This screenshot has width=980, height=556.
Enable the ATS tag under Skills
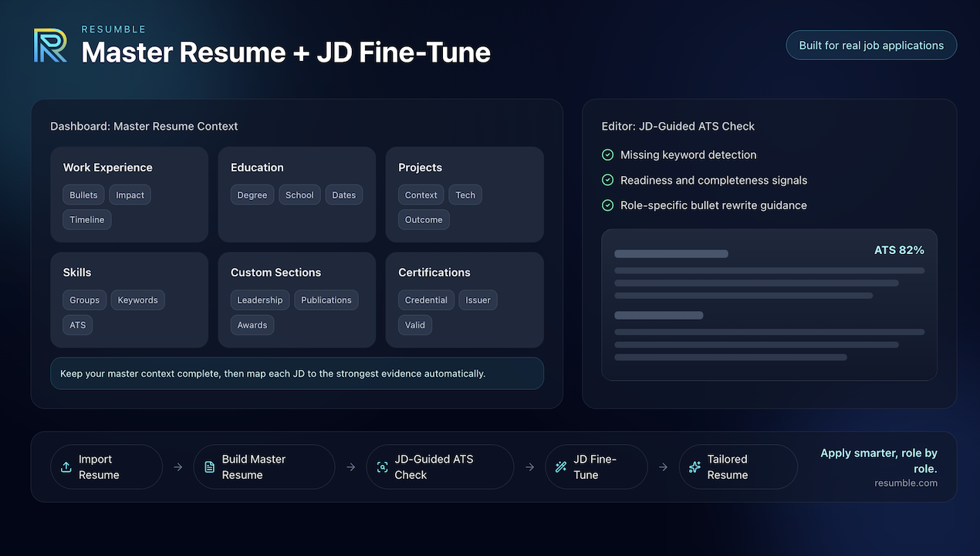(x=77, y=324)
